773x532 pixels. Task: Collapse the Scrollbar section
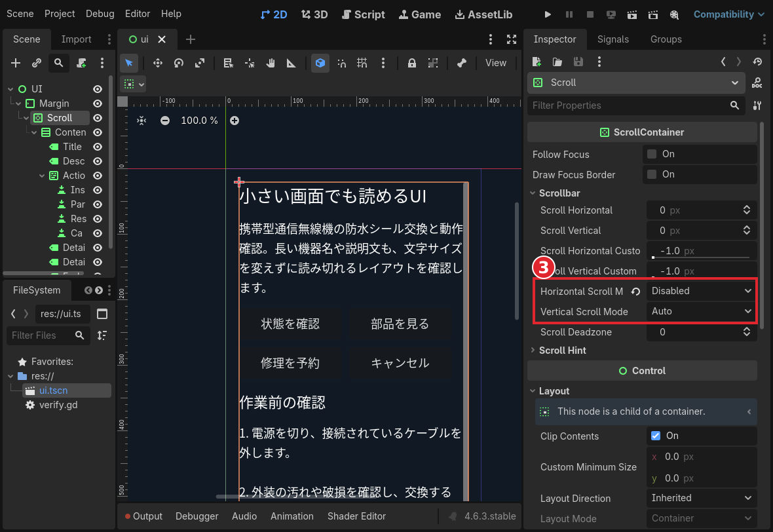pyautogui.click(x=559, y=193)
